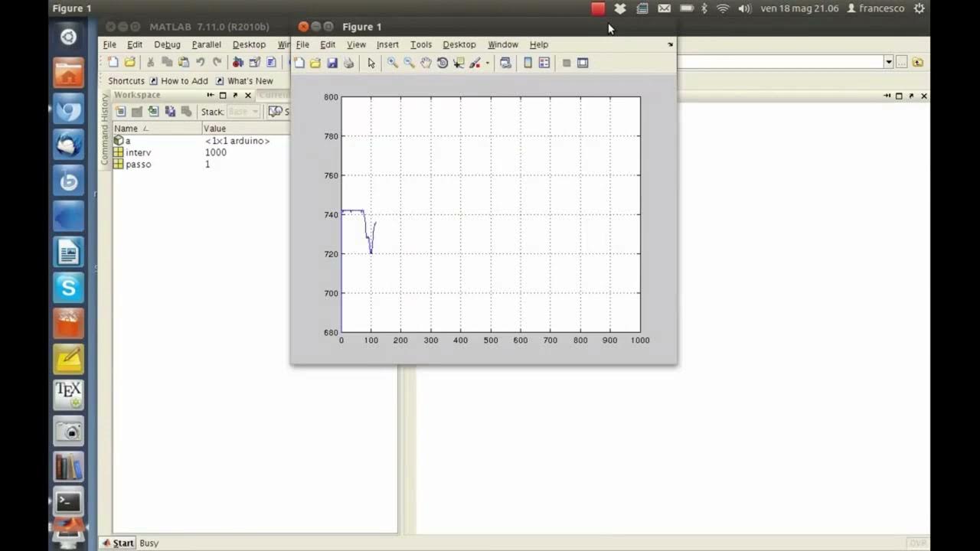This screenshot has width=980, height=551.
Task: Save the figure with floppy icon
Action: [x=332, y=63]
